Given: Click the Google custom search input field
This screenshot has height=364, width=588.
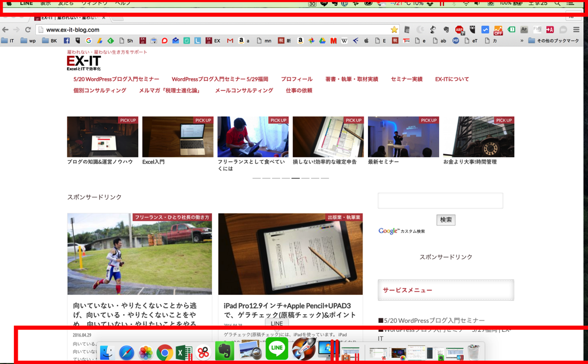Looking at the screenshot, I should pos(440,201).
